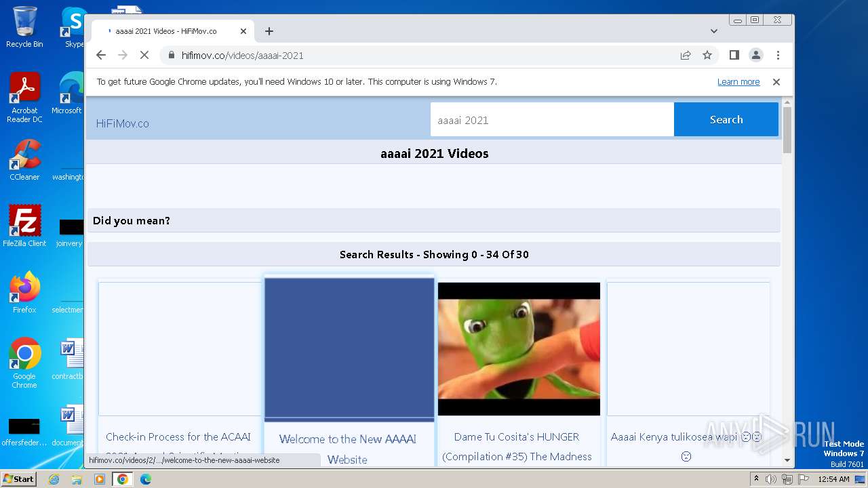Select the aaaai 2021 Videos tab
Viewport: 868px width, 488px height.
(172, 31)
